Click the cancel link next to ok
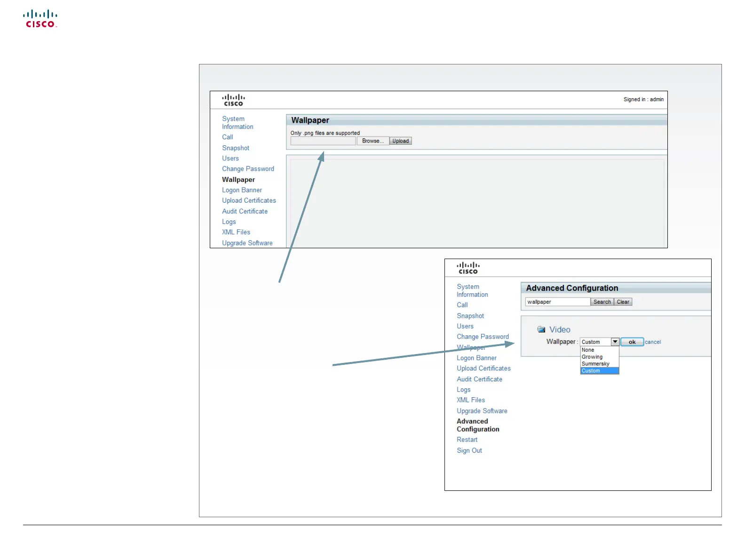745x560 pixels. [x=652, y=342]
